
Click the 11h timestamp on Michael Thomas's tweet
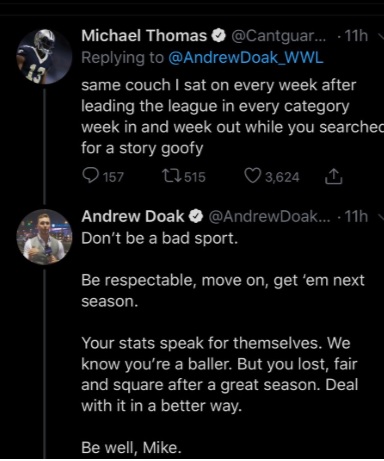tap(356, 36)
